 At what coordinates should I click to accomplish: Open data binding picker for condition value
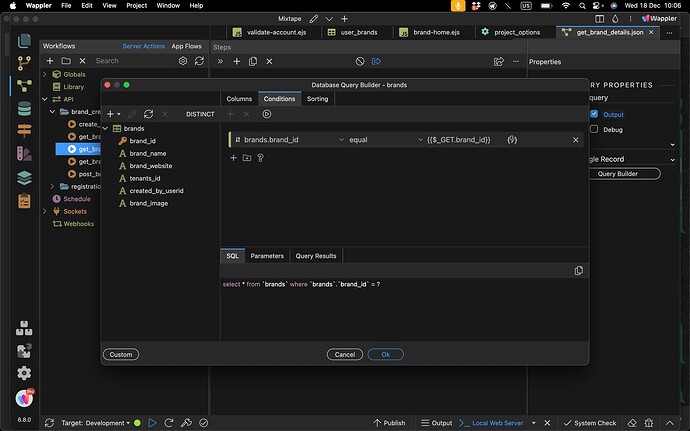tap(512, 140)
